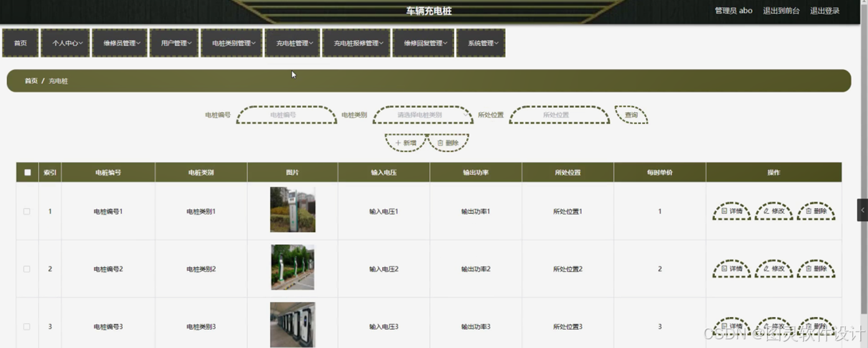Click the 所处位置 column header
The image size is (868, 348).
[x=567, y=172]
